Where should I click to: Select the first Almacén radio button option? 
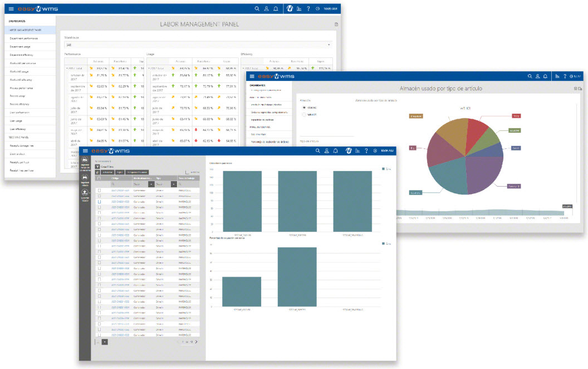pos(304,107)
